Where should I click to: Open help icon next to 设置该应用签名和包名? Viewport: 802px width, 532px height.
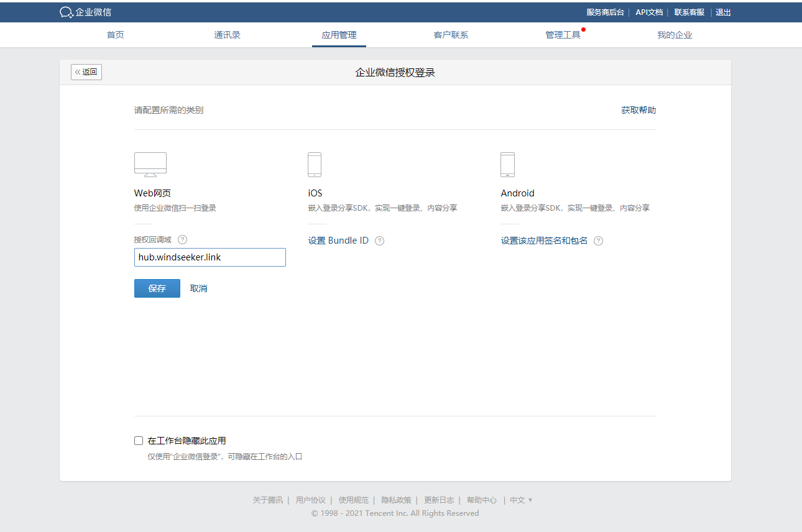598,241
